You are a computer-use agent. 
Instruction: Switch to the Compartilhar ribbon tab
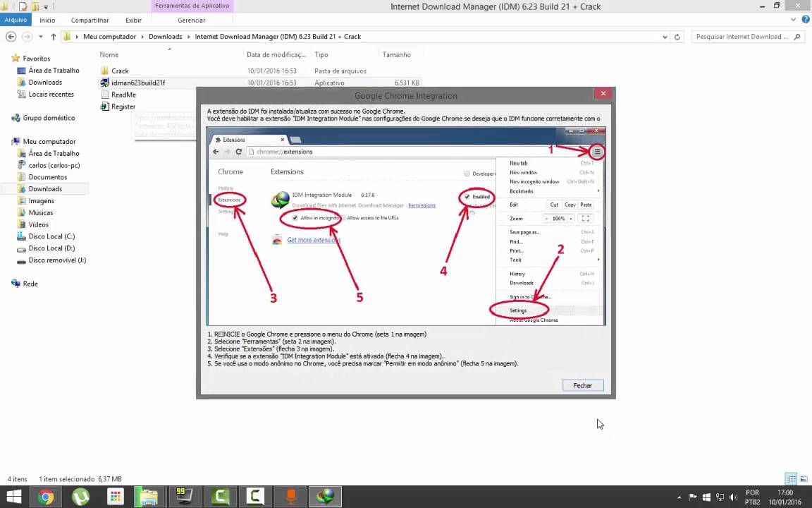coord(90,20)
